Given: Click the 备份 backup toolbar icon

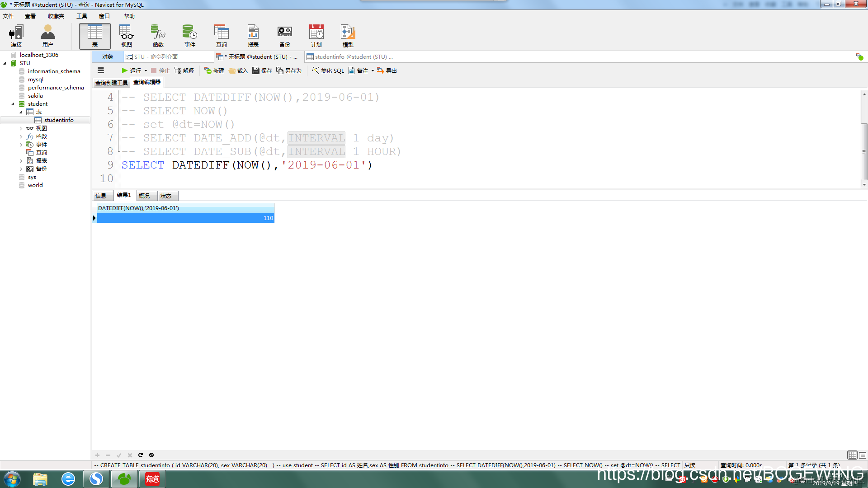Looking at the screenshot, I should pos(284,36).
